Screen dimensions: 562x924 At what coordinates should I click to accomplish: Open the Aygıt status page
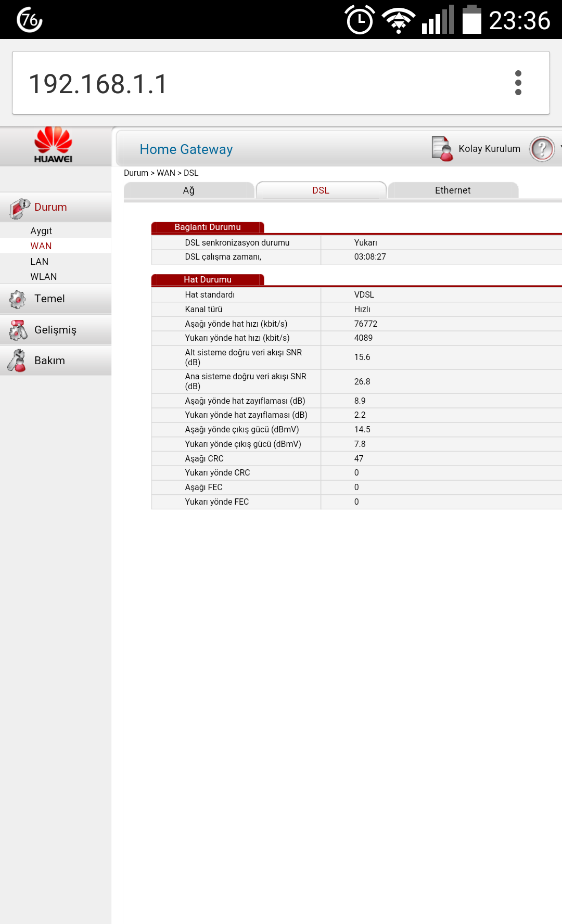point(41,230)
